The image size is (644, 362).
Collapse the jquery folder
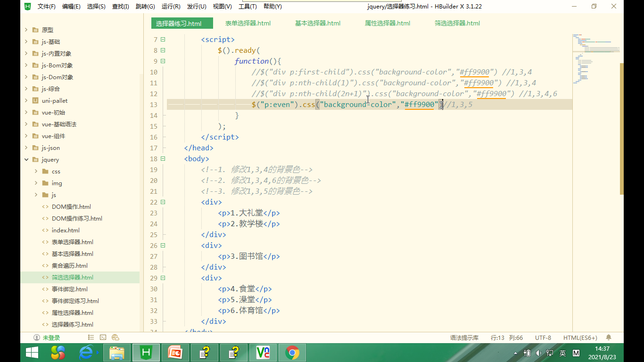(26, 159)
